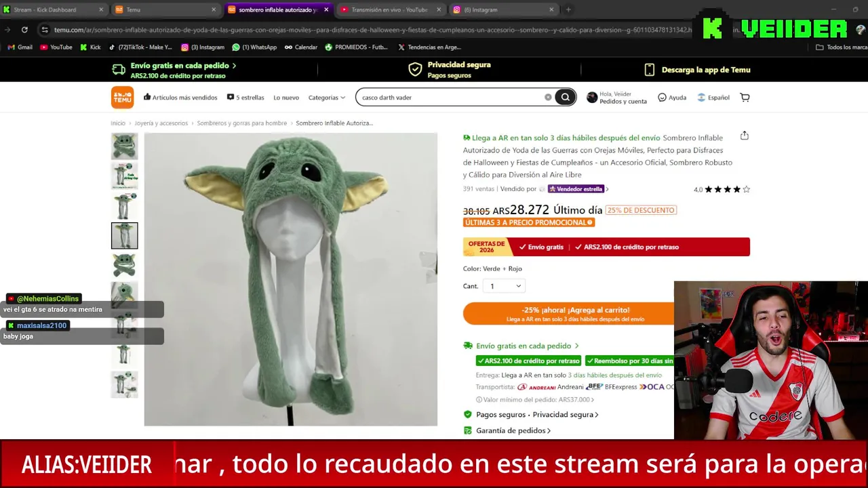Reload the page with browser refresh icon
Screen dimensions: 868x488
24,30
